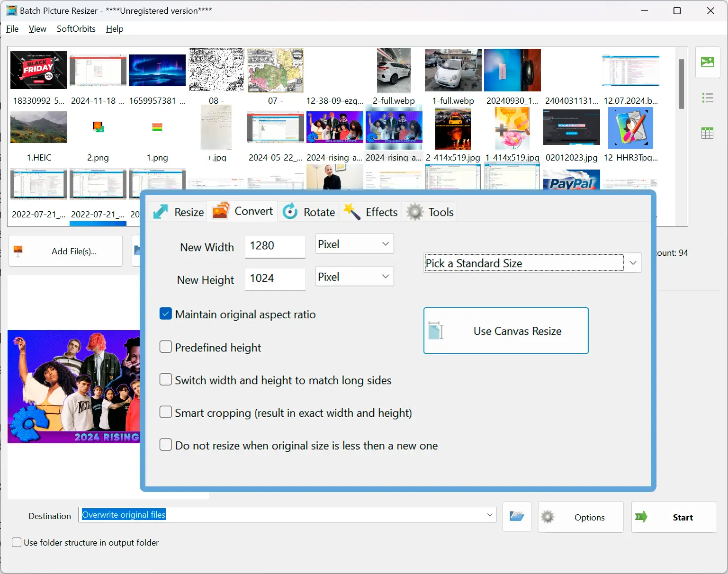The width and height of the screenshot is (728, 574).
Task: Open the Options settings
Action: click(x=581, y=517)
